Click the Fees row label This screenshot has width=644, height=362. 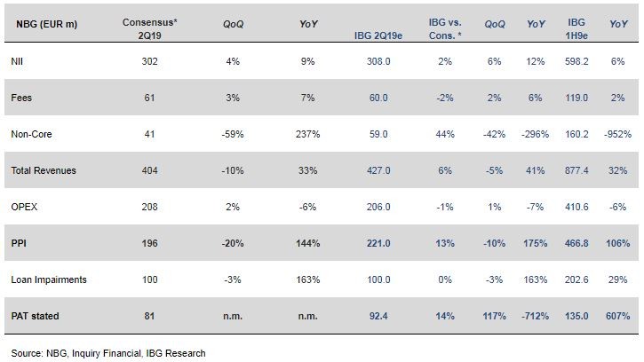pos(20,98)
